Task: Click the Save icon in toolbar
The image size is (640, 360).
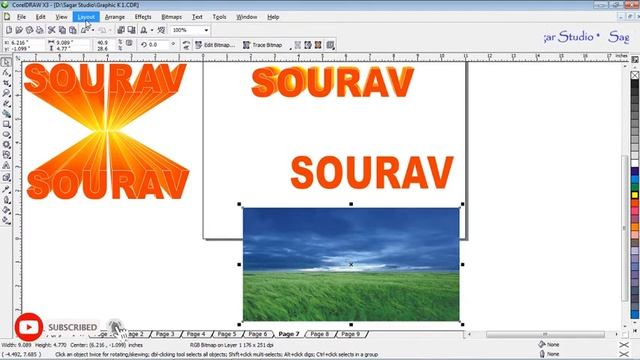Action: [x=29, y=30]
